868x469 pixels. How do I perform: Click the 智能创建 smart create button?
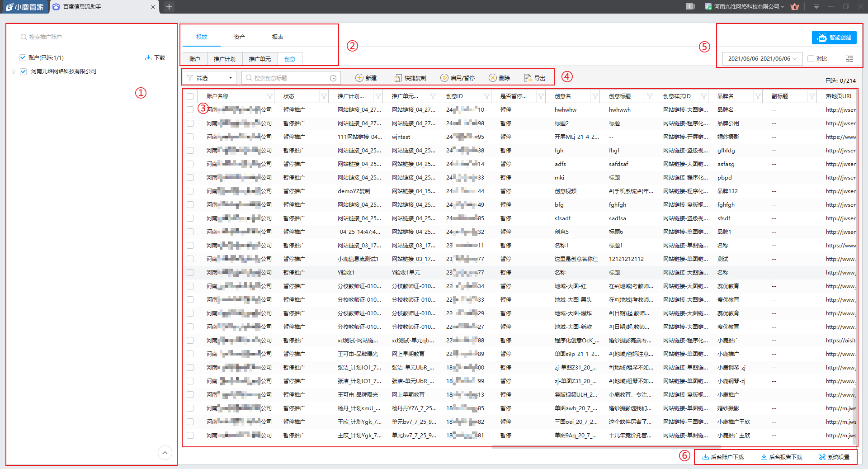(x=834, y=38)
